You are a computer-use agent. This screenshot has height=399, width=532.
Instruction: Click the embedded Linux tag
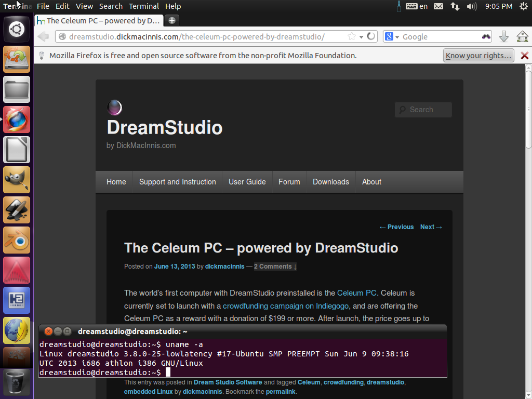click(x=148, y=392)
